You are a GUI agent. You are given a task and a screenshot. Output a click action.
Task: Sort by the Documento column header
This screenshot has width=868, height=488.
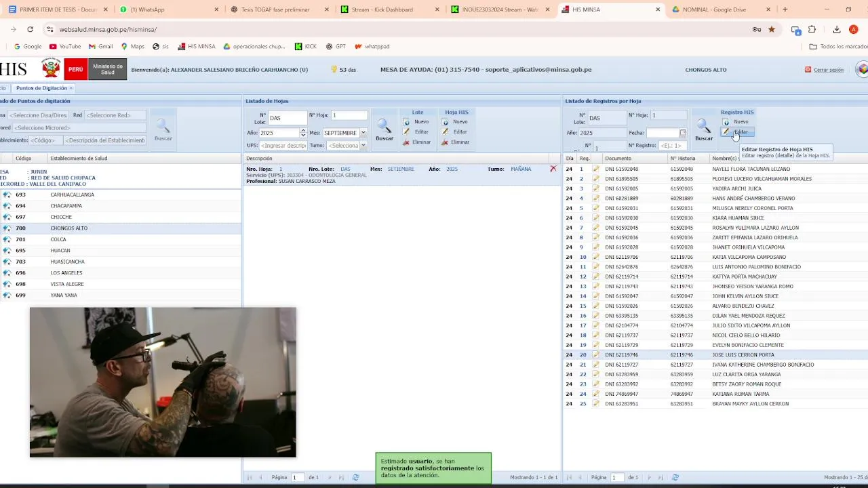tap(635, 159)
